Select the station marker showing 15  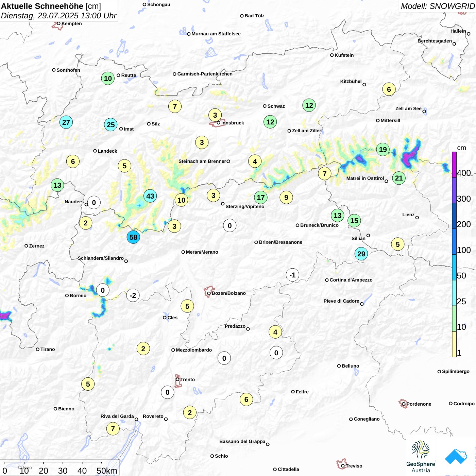[354, 221]
